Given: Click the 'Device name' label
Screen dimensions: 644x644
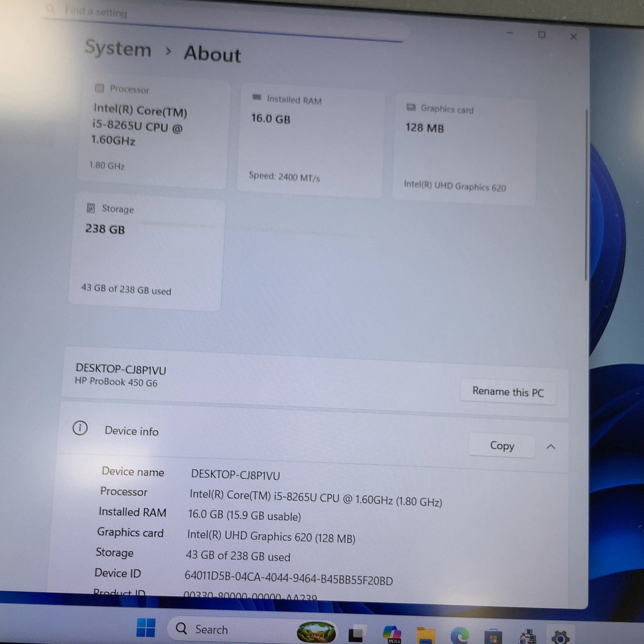Looking at the screenshot, I should point(133,472).
